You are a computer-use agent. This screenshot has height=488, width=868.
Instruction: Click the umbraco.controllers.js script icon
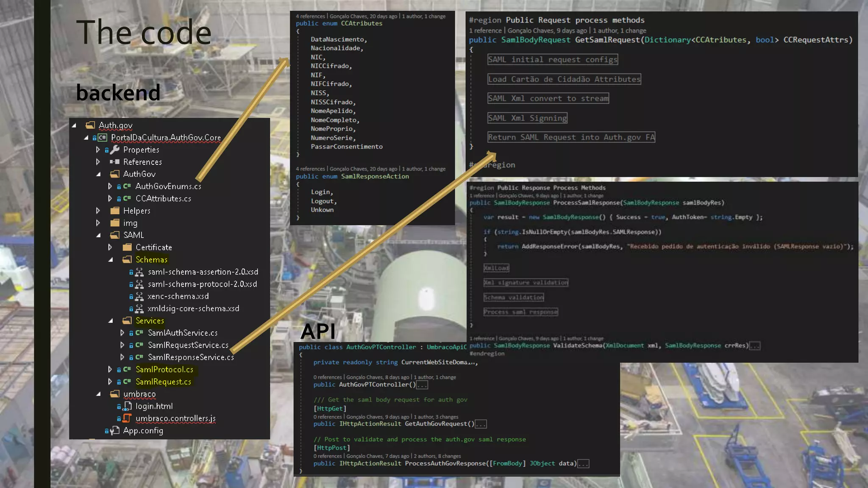127,419
